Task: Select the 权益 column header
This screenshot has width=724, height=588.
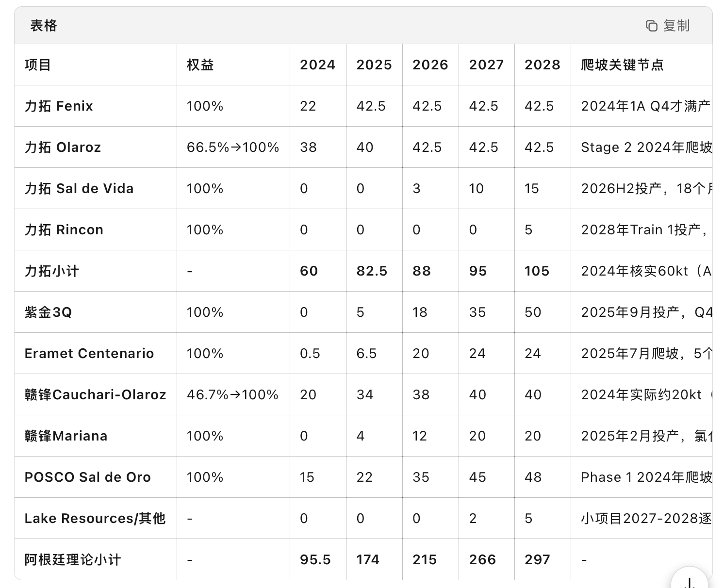Action: tap(200, 65)
